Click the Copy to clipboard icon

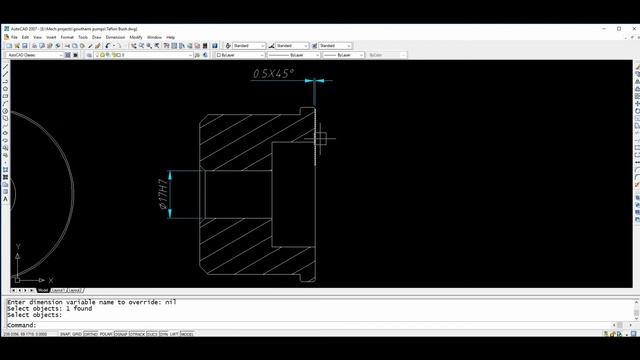tap(75, 46)
